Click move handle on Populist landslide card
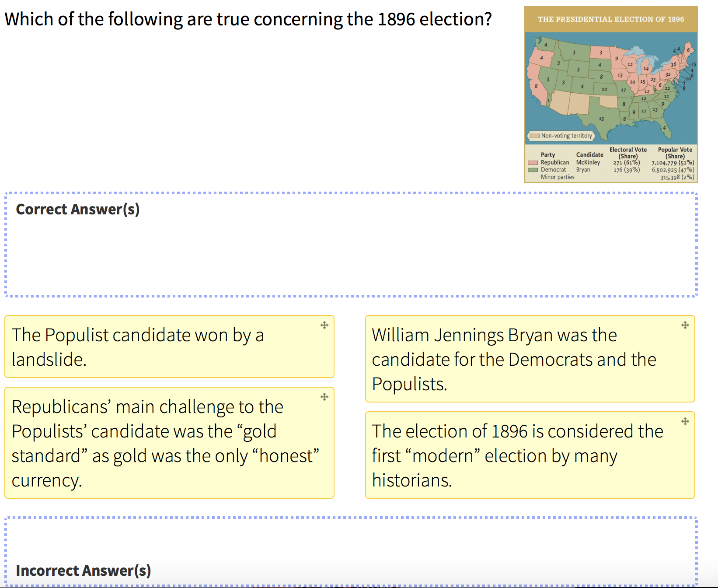 coord(324,325)
